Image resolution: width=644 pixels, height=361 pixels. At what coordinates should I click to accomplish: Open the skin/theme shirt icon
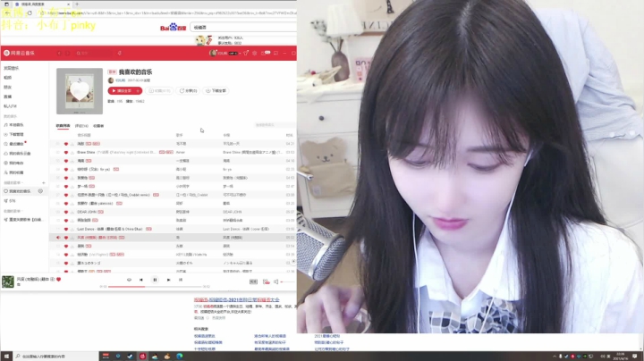click(x=246, y=53)
